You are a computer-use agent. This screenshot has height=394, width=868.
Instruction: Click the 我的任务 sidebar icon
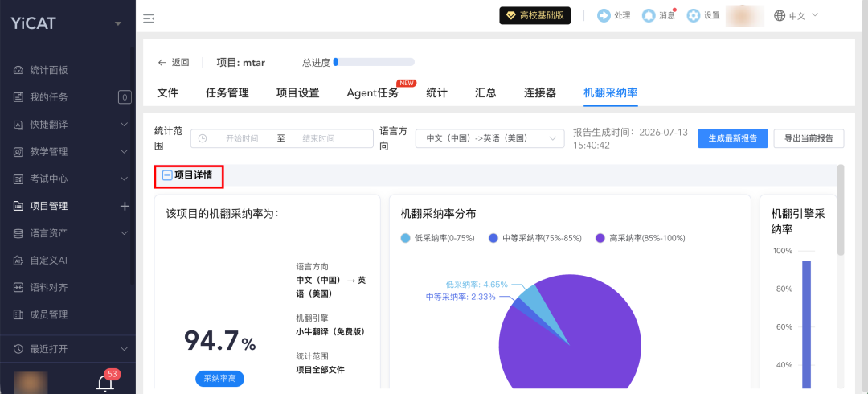pos(18,97)
